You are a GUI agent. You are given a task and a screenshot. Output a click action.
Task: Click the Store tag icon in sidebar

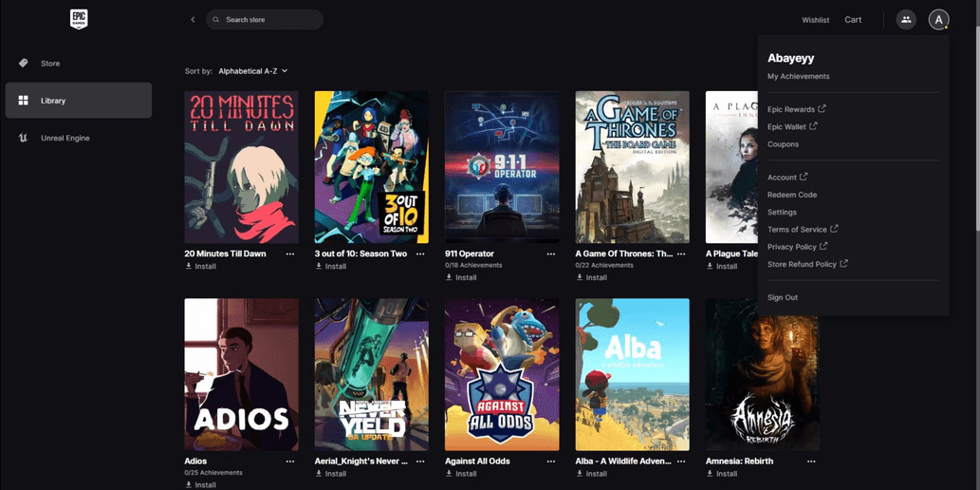23,64
